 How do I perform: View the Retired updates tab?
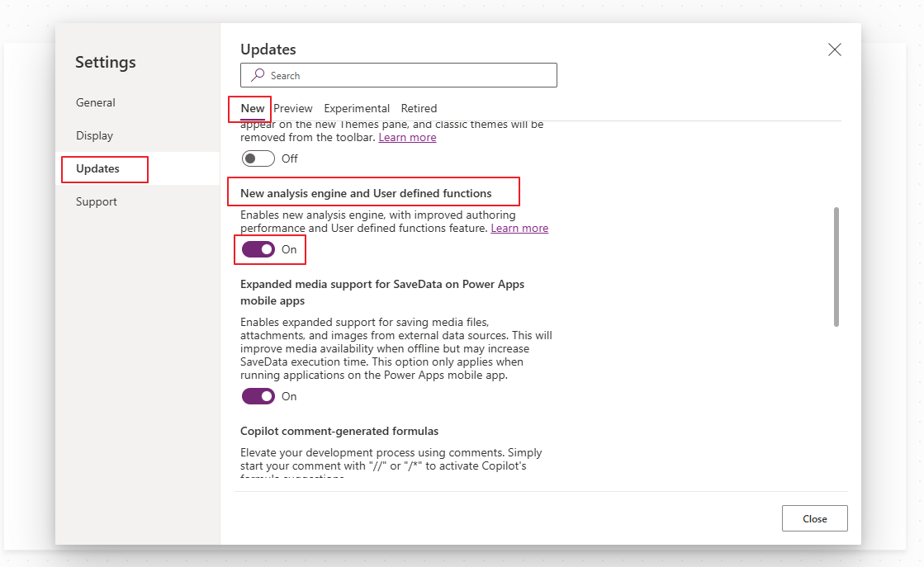(x=419, y=108)
